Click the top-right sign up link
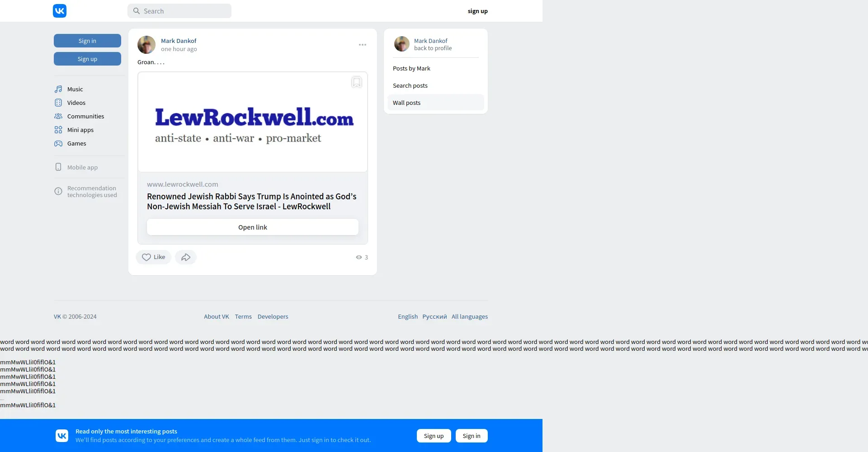The image size is (868, 452). 477,11
